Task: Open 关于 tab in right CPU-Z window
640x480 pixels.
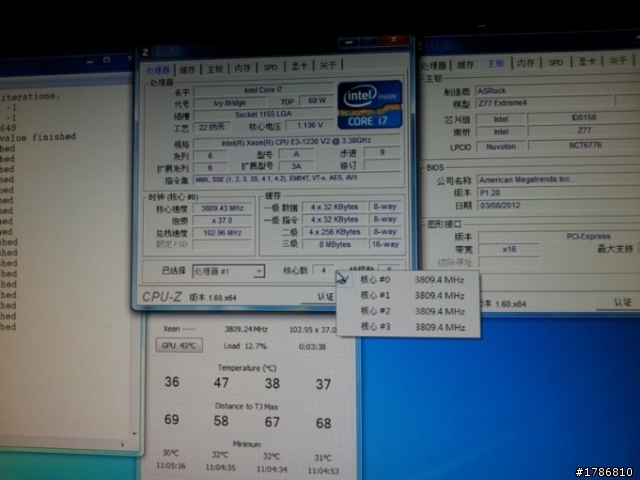Action: click(618, 61)
